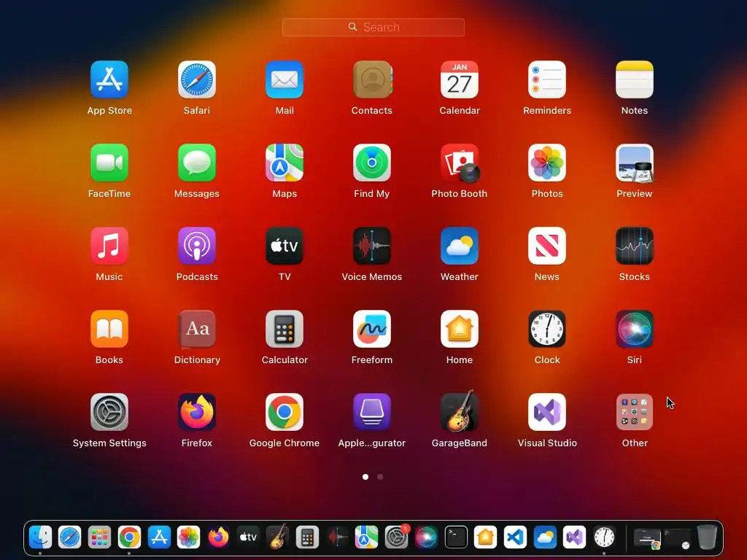
Task: Open Finder in the Dock
Action: [x=40, y=537]
